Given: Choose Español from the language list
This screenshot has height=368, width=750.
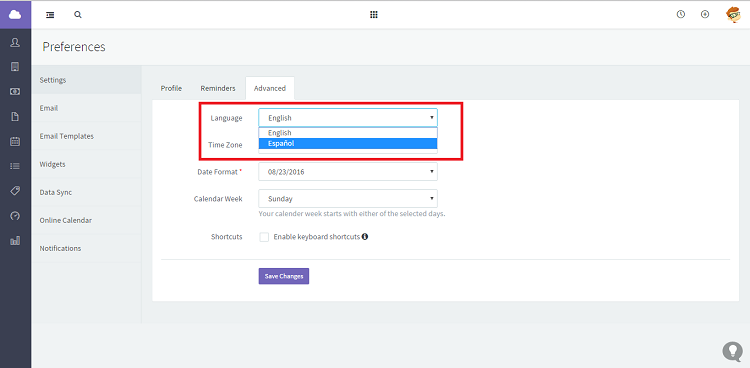Looking at the screenshot, I should click(x=348, y=144).
